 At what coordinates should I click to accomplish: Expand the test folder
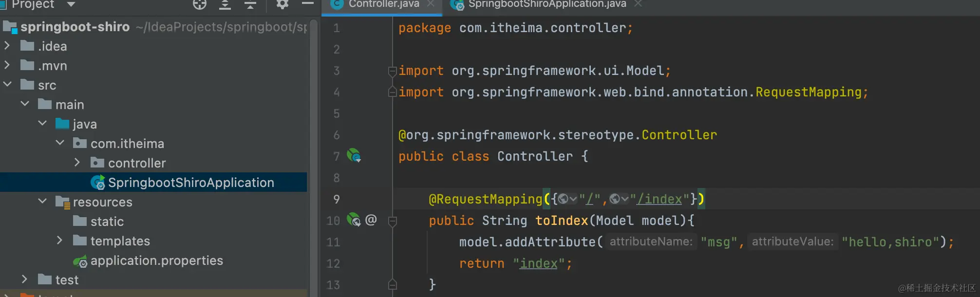[25, 279]
